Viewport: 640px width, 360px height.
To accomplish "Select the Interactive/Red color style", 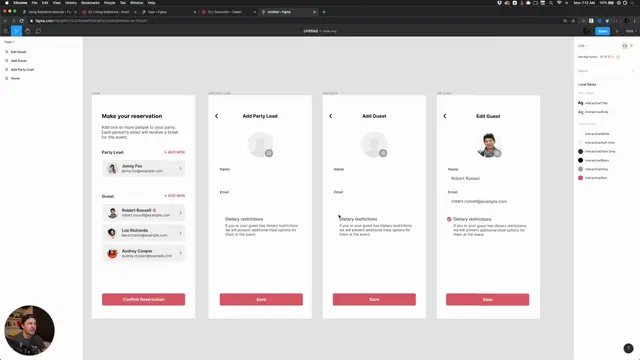I will click(593, 178).
